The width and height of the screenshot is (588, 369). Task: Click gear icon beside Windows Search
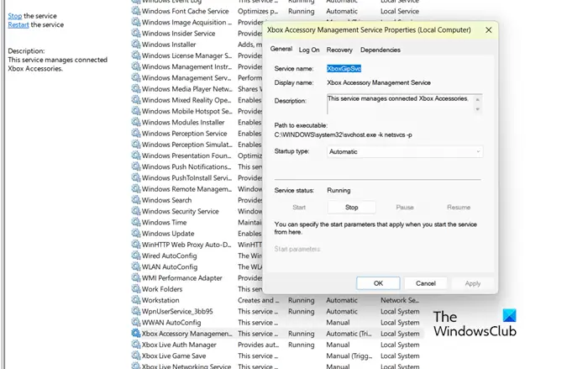tap(135, 200)
